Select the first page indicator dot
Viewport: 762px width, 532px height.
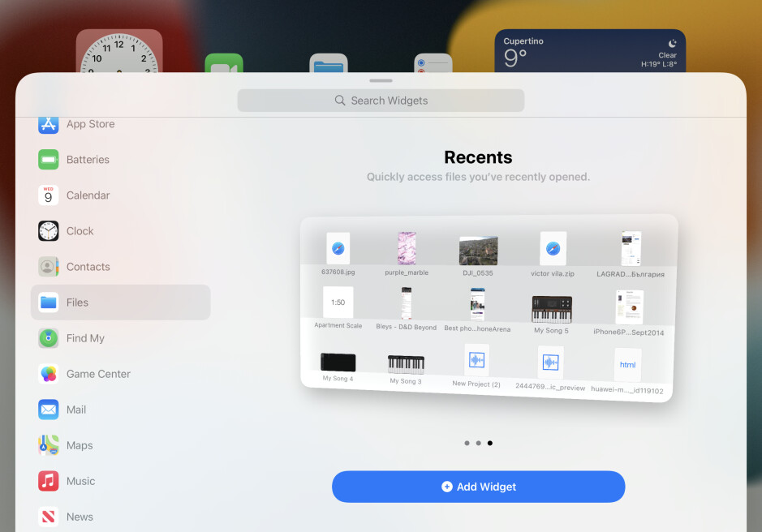467,443
